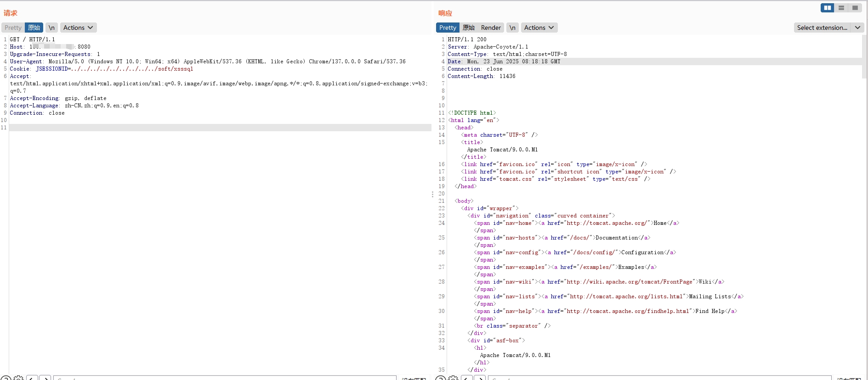Go to previous search match in request
The height and width of the screenshot is (380, 868).
tap(32, 378)
